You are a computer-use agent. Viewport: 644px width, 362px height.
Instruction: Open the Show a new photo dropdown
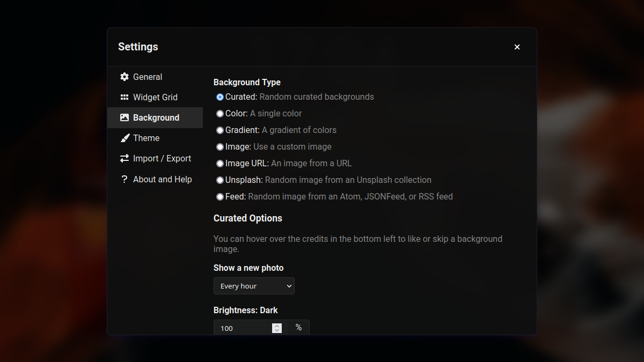click(254, 286)
